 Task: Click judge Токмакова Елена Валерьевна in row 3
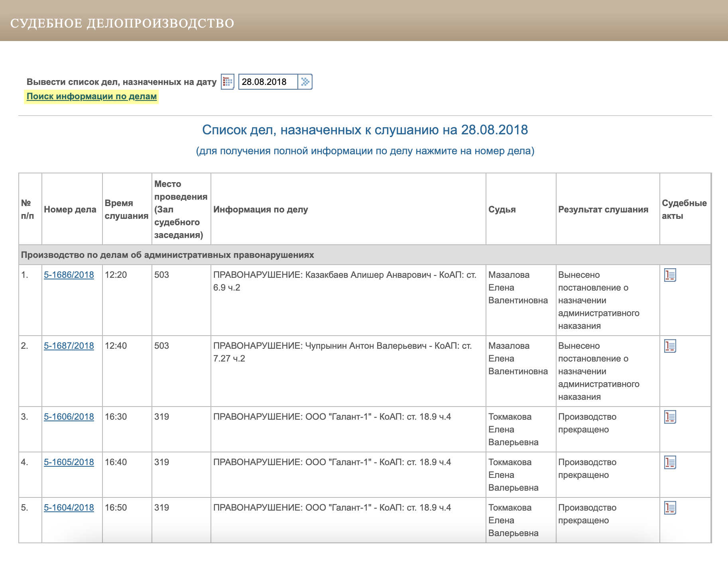tap(514, 430)
